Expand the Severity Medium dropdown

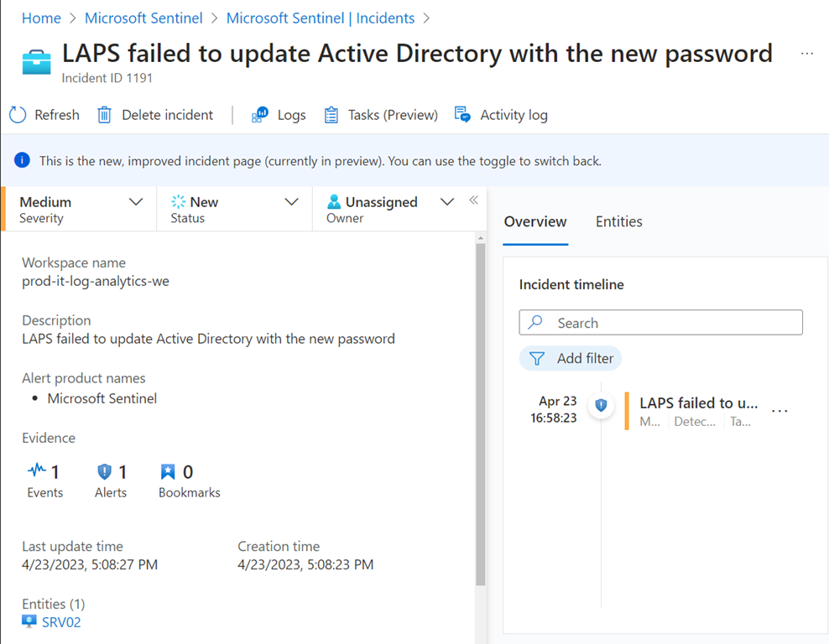pos(136,202)
